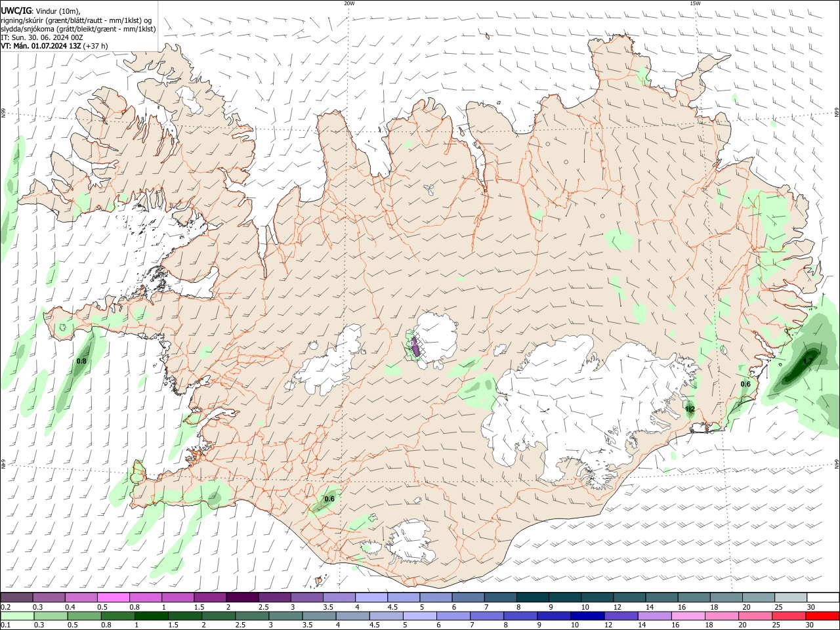Click the 0.6 precipitation value in southwest Iceland
The image size is (840, 630).
tap(329, 499)
